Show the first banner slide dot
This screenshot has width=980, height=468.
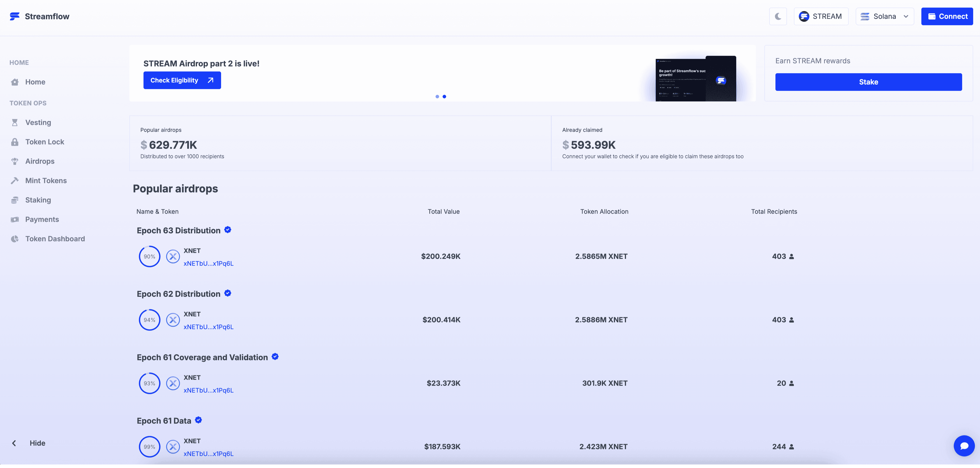coord(437,96)
